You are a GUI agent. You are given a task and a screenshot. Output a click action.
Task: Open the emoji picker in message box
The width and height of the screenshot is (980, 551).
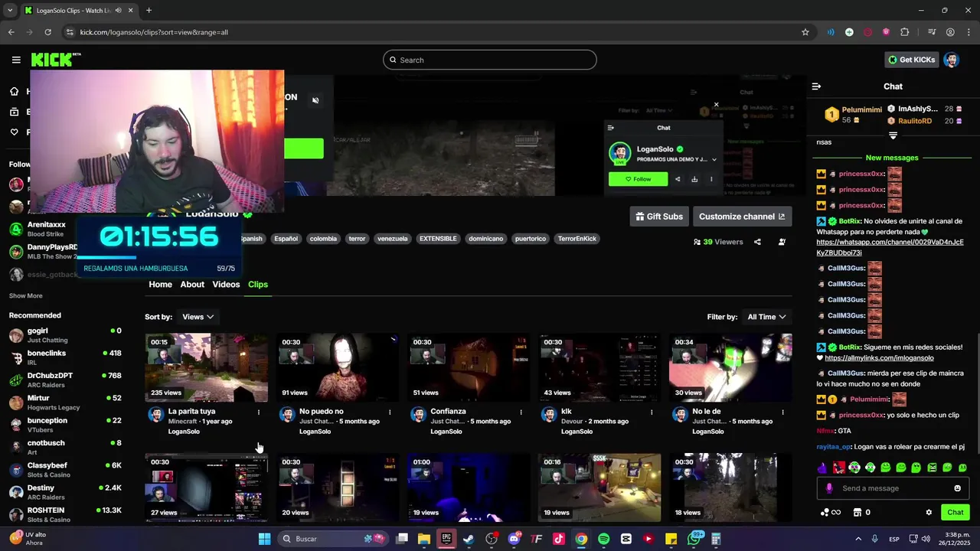[957, 488]
